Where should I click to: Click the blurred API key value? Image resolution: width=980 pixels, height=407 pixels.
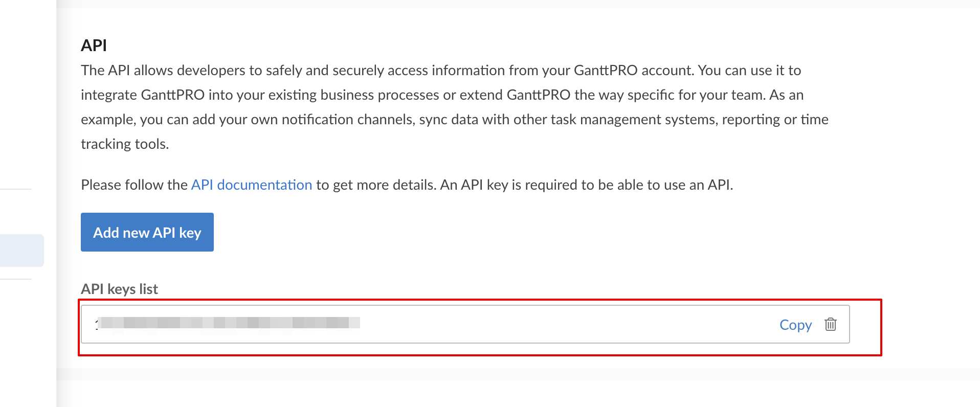228,323
